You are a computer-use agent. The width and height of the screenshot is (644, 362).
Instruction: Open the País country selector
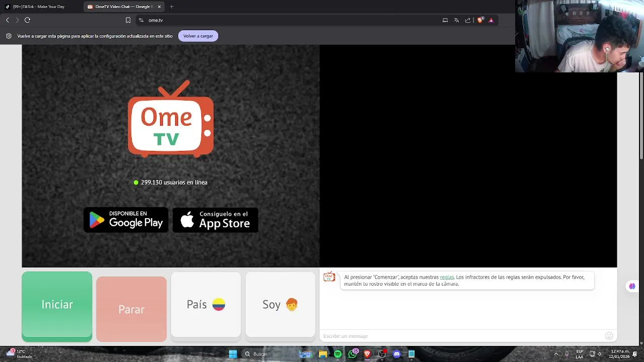coord(206,305)
